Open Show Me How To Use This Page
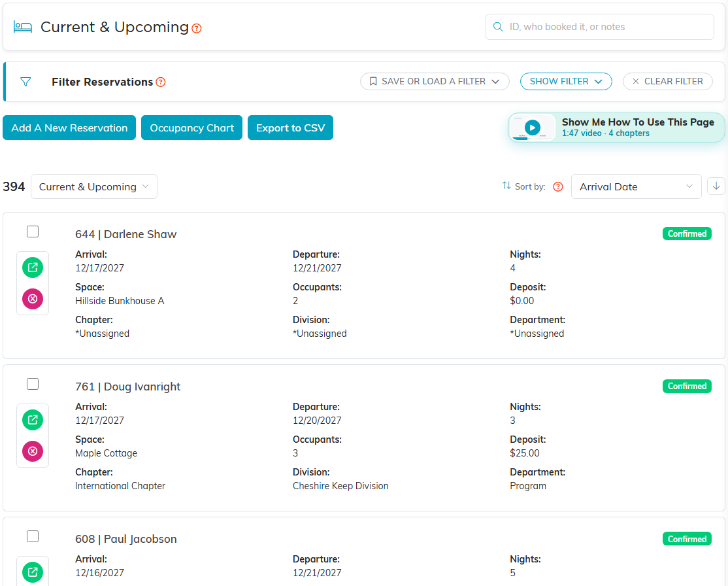 click(x=616, y=128)
